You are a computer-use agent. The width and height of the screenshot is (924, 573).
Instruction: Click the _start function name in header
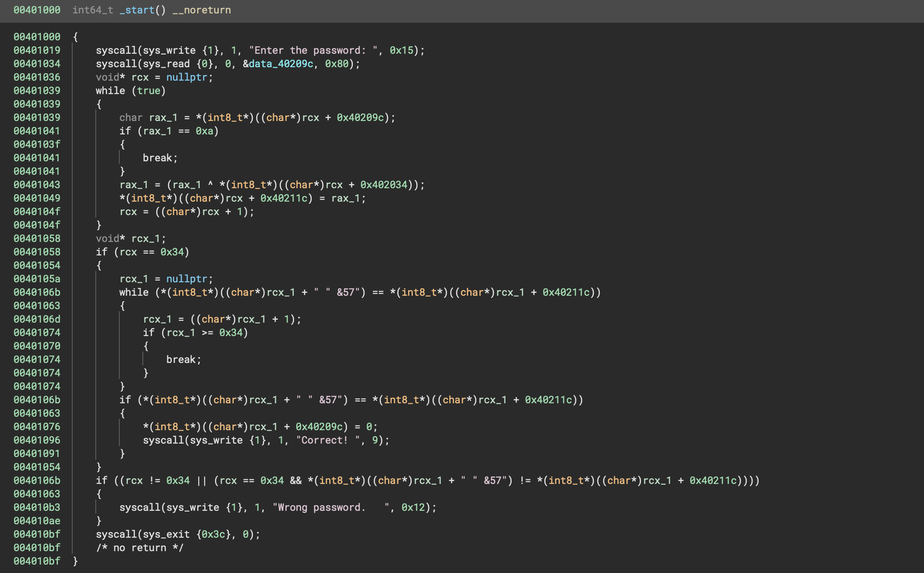[x=137, y=10]
